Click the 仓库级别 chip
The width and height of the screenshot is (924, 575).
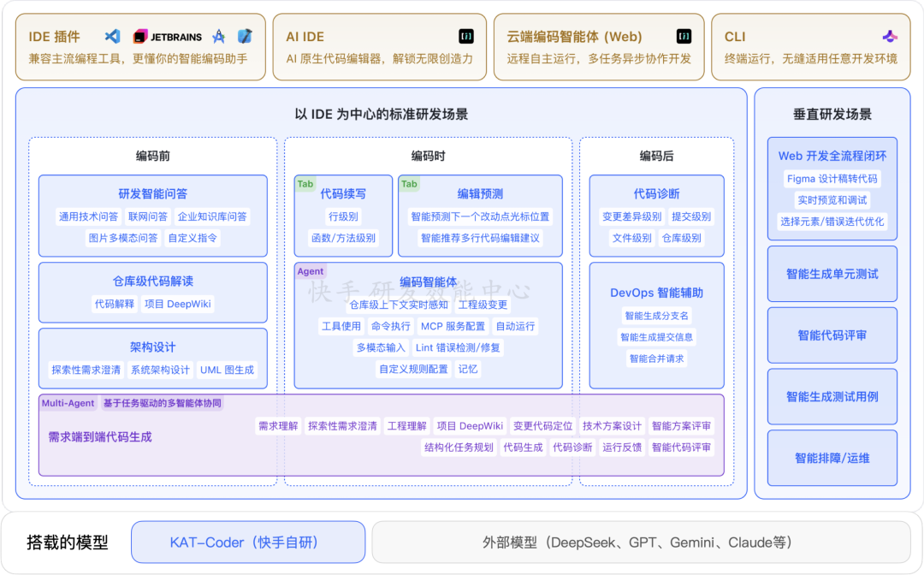(x=681, y=237)
